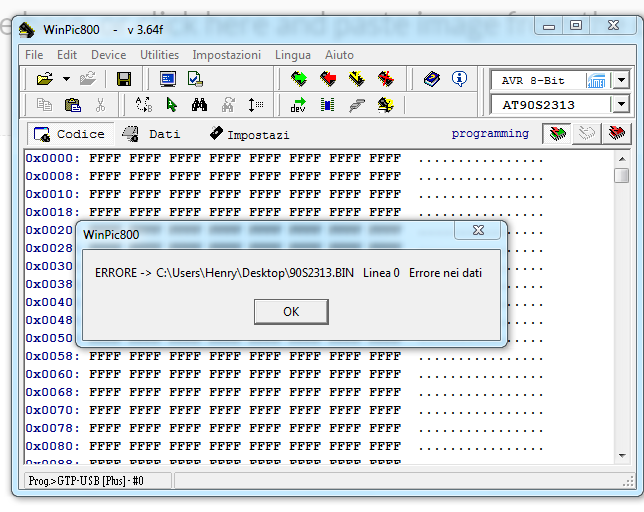Viewport: 644px width, 512px height.
Task: Open the blue monitor screen icon
Action: (168, 79)
